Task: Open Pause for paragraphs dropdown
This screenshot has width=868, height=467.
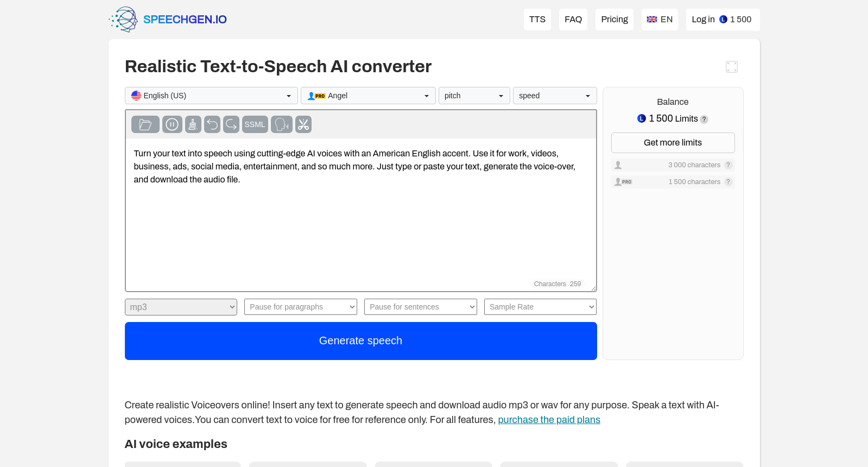Action: (x=301, y=307)
